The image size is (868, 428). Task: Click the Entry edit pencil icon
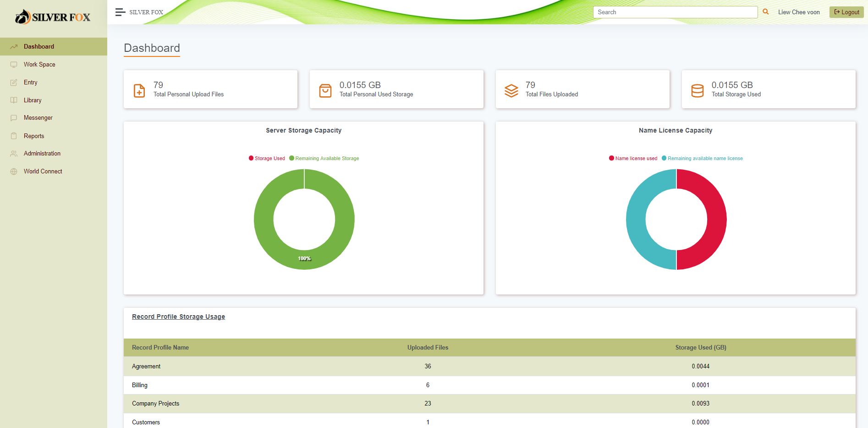click(x=14, y=83)
